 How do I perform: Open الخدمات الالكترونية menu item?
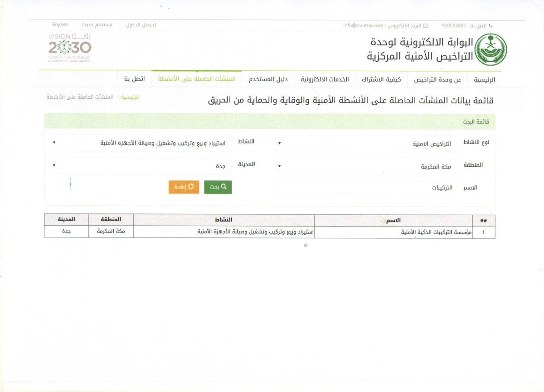pyautogui.click(x=325, y=79)
